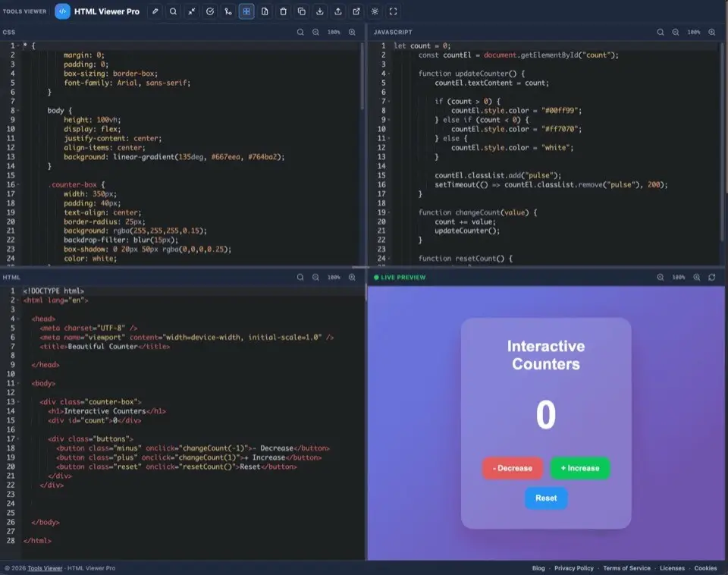Screen dimensions: 728x575
Task: Reset Live Preview zoom at 100%
Action: (678, 278)
